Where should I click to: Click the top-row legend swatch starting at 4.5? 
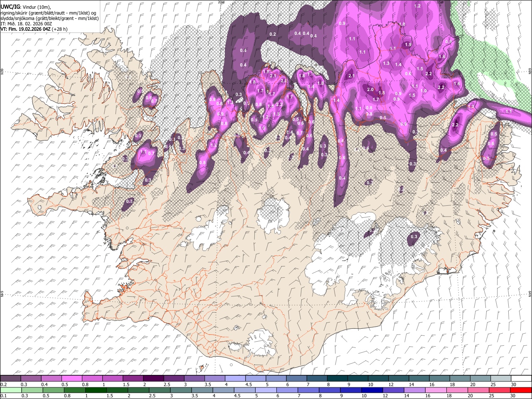[255, 379]
